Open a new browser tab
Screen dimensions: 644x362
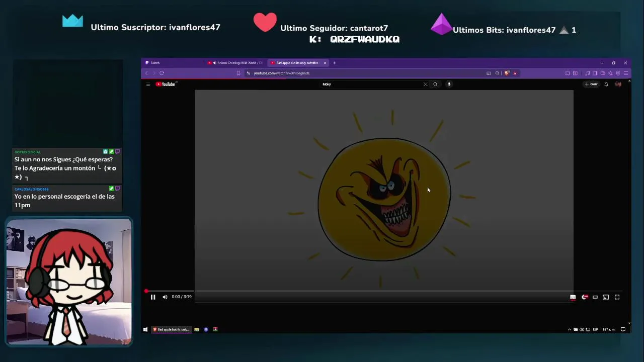click(335, 63)
